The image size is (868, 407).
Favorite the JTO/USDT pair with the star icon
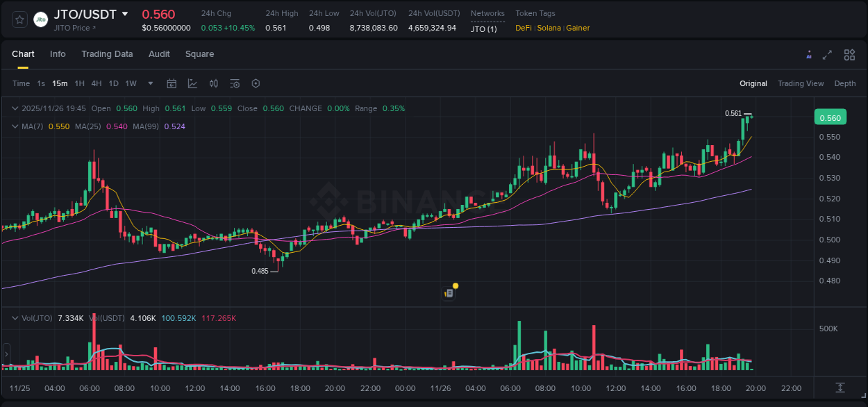click(19, 19)
